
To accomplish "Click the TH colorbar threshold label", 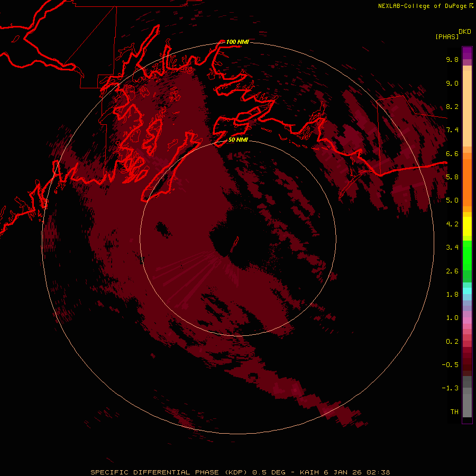I will pyautogui.click(x=454, y=411).
